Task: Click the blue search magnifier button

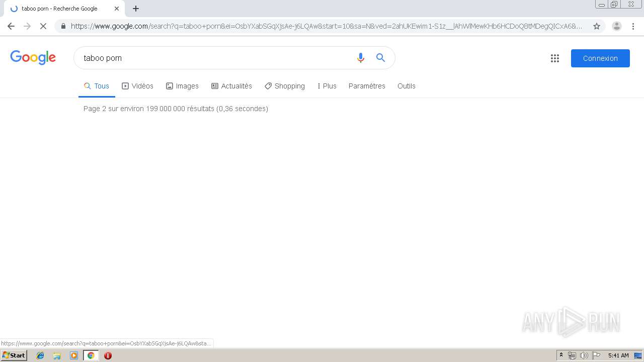Action: pos(381,58)
